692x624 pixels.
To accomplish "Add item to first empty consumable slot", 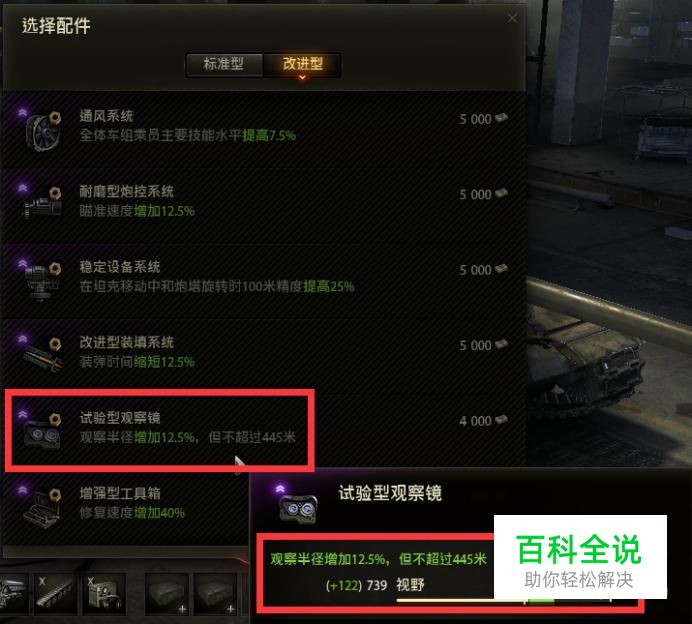I will tap(167, 593).
